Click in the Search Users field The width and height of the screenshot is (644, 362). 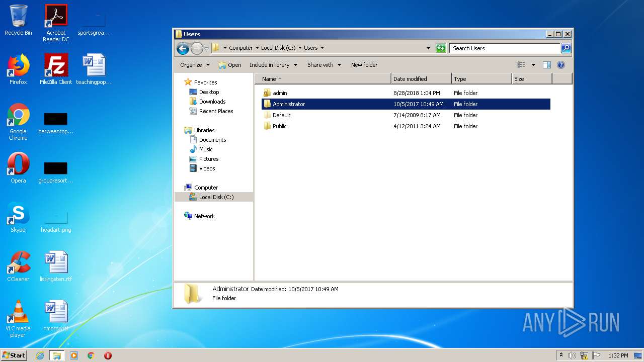504,48
